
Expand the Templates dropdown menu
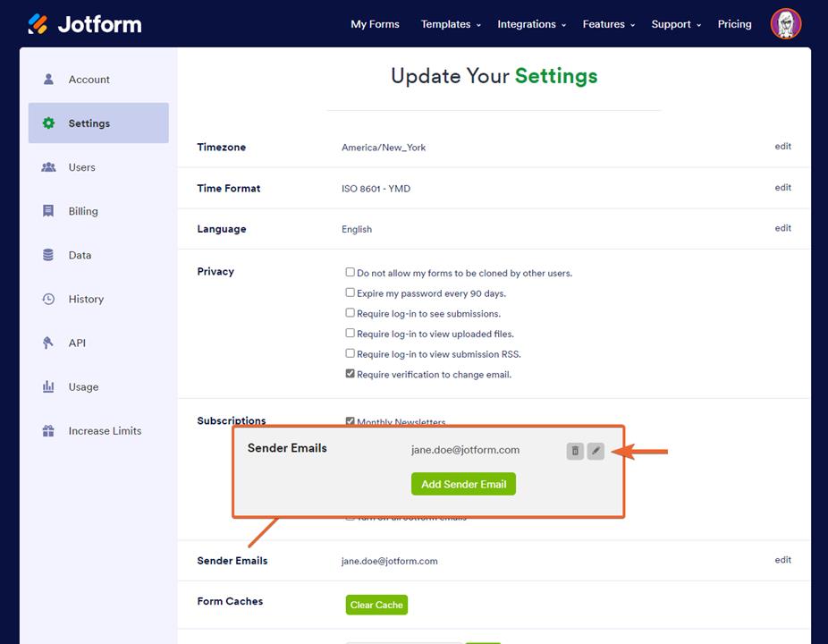[451, 24]
